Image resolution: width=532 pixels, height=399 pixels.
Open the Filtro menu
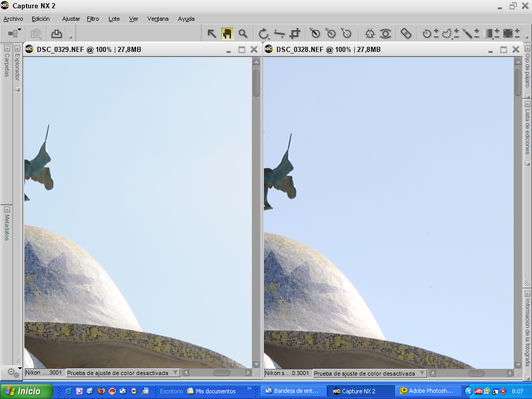click(x=93, y=19)
